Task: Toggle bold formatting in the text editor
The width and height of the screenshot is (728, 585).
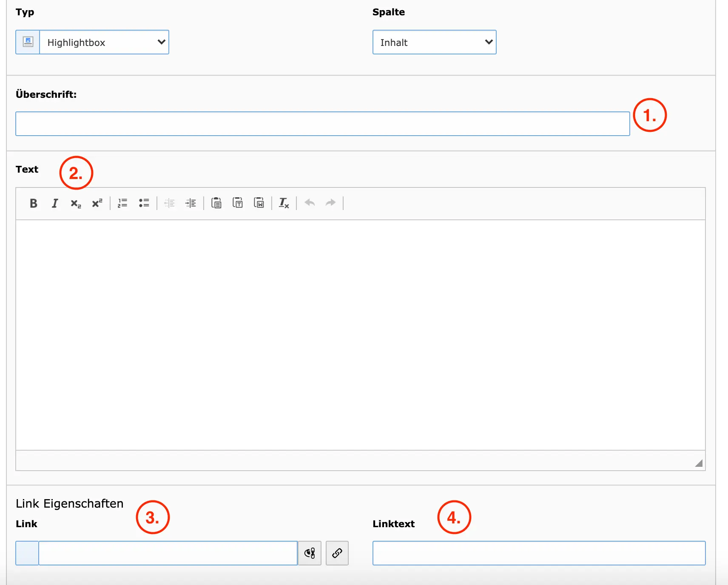Action: [33, 203]
